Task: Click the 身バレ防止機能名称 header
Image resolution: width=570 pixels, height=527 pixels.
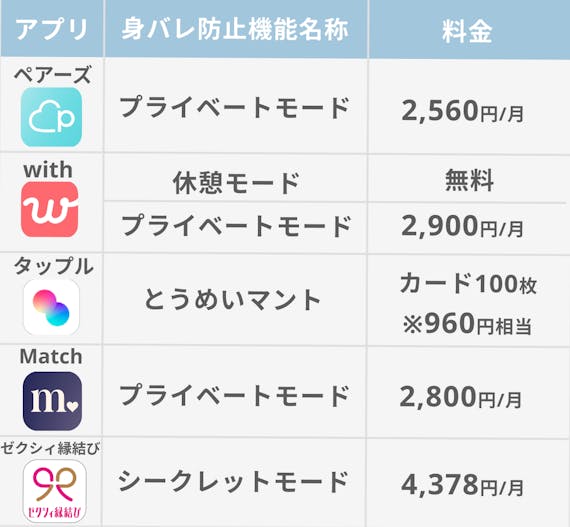Action: pos(235,29)
